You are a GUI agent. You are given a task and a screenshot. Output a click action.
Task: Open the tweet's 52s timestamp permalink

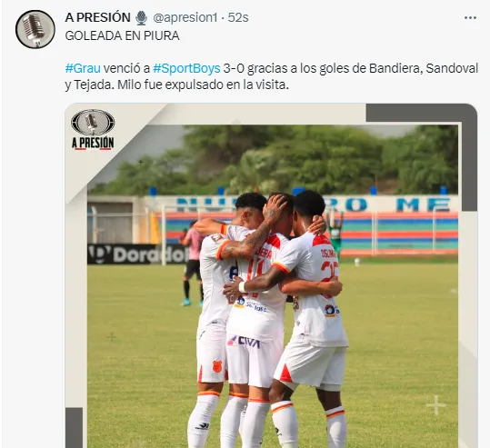[x=238, y=18]
